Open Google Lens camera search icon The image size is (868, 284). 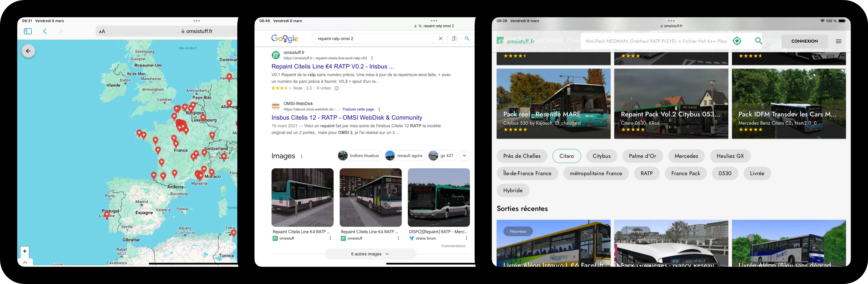[454, 38]
